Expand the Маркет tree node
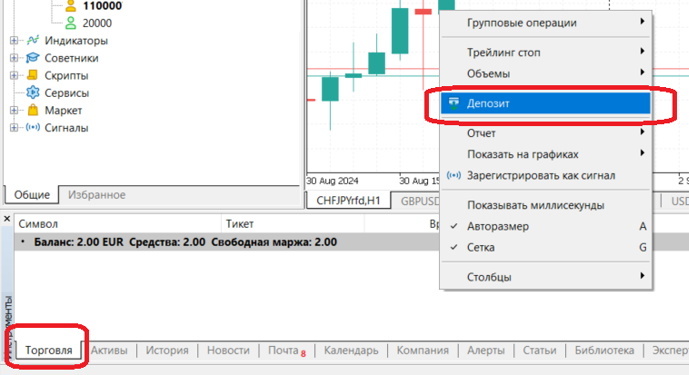Screen dimensions: 689x375 pos(14,110)
